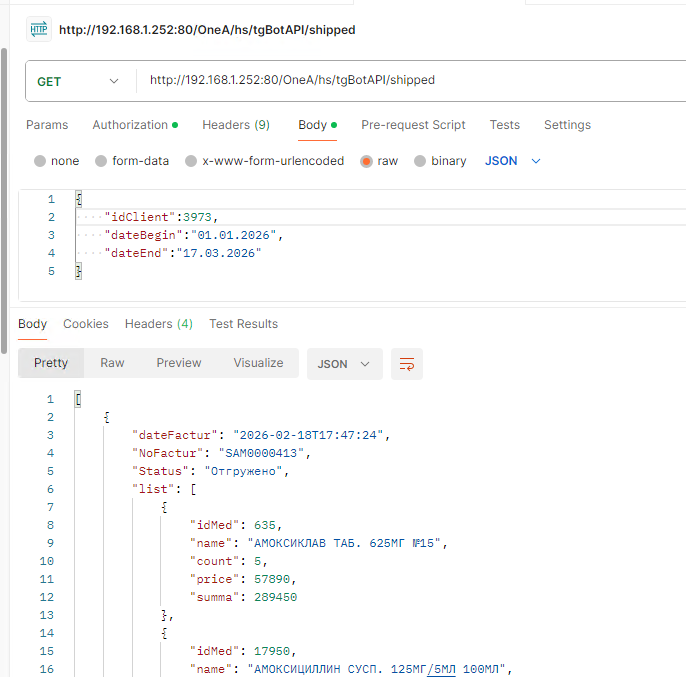Click the request URL input field

(x=400, y=81)
